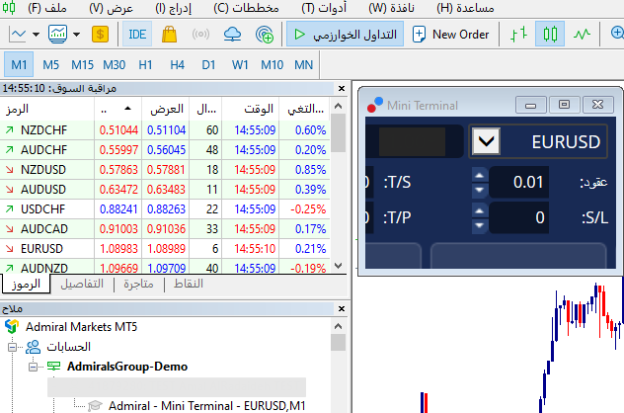Close the Navigator ملاح panel
Viewport: 624px width, 413px height.
click(x=341, y=309)
